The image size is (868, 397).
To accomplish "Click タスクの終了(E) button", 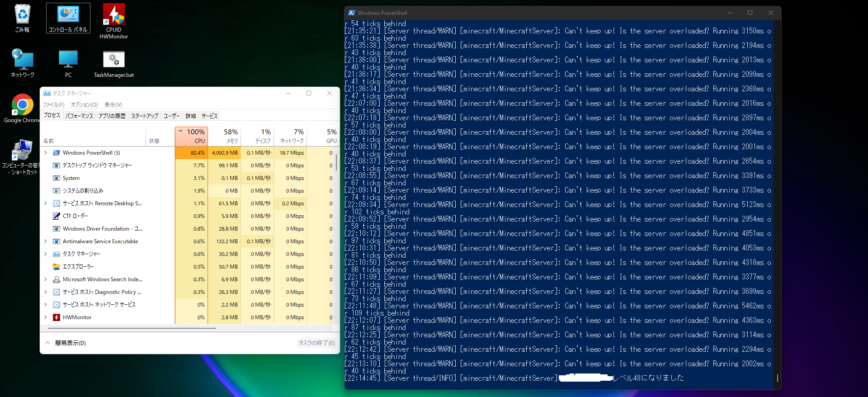I will tap(316, 343).
